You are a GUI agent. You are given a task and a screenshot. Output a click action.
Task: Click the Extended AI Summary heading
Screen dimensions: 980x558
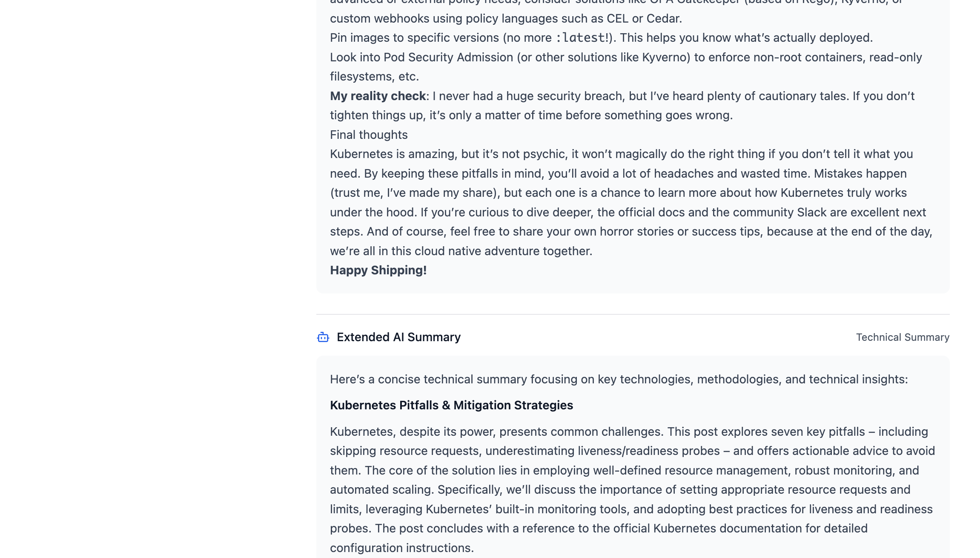click(x=398, y=337)
